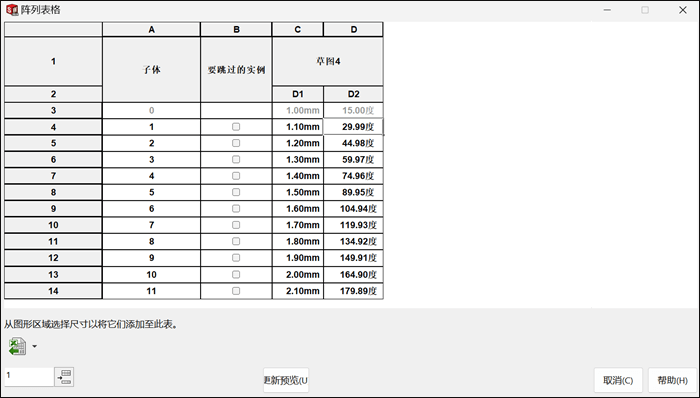700x398 pixels.
Task: Select column header D
Action: pos(353,29)
